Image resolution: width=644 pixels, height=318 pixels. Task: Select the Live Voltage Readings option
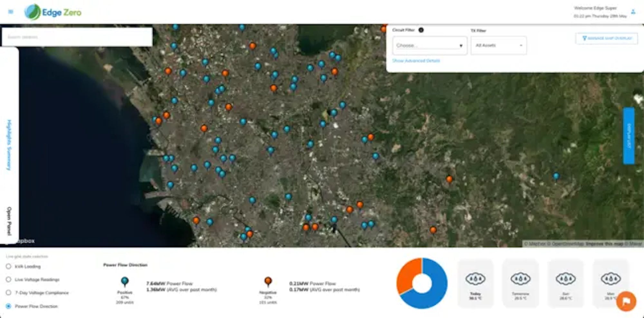(x=9, y=280)
